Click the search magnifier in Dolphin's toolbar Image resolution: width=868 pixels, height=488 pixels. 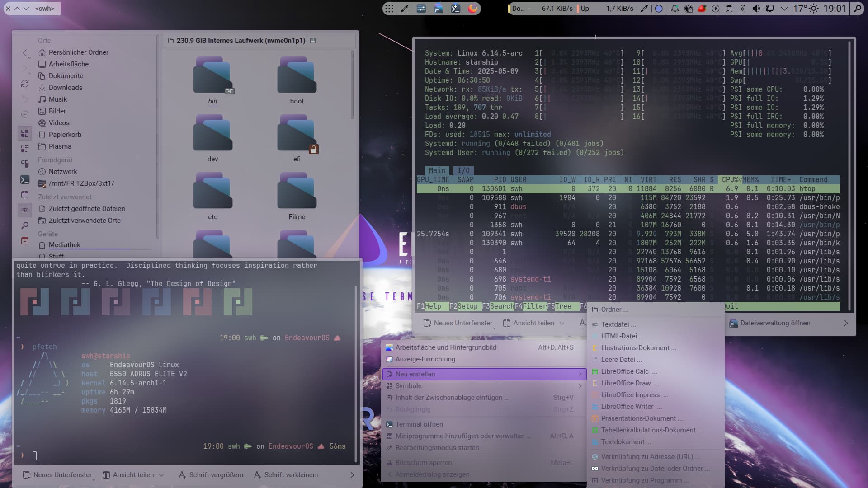[25, 225]
